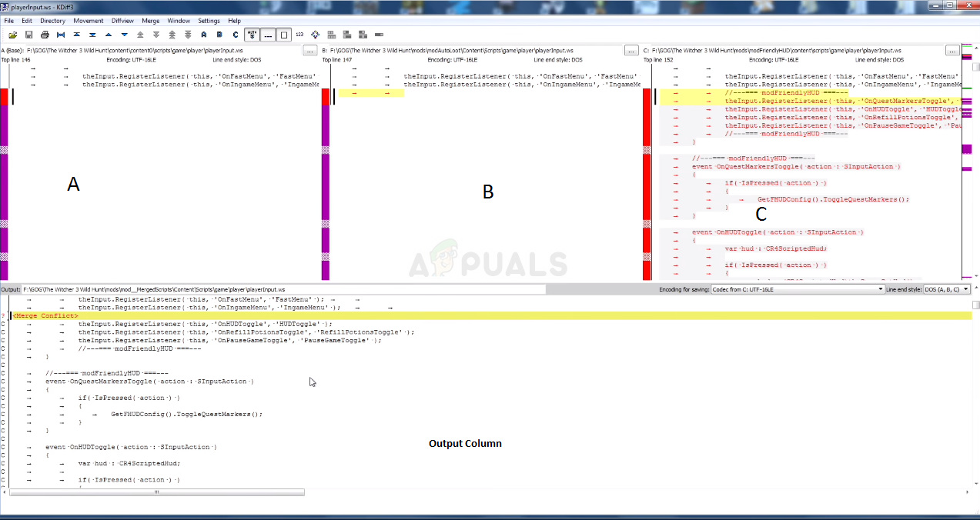Viewport: 980px width, 520px height.
Task: Print the differences using the printer icon
Action: pos(45,35)
